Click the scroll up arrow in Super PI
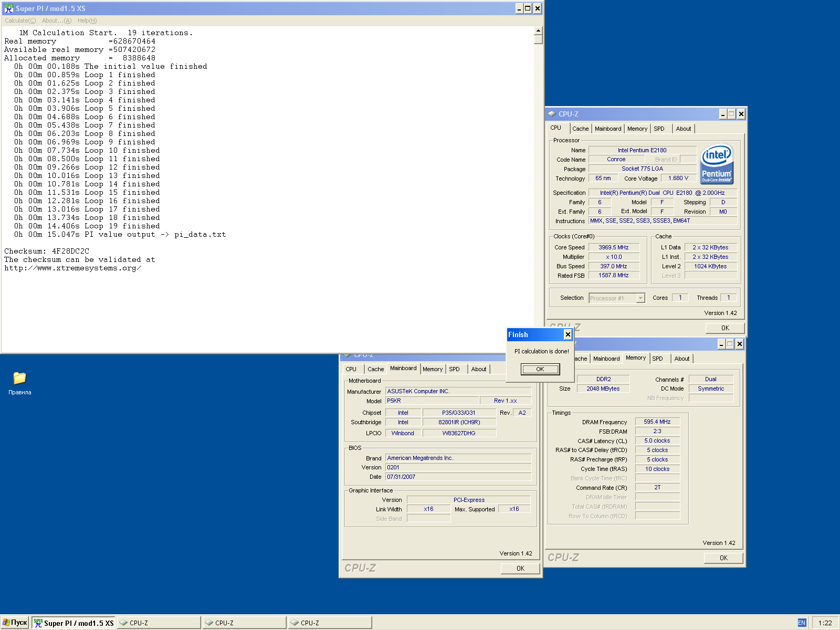Image resolution: width=840 pixels, height=630 pixels. [538, 31]
